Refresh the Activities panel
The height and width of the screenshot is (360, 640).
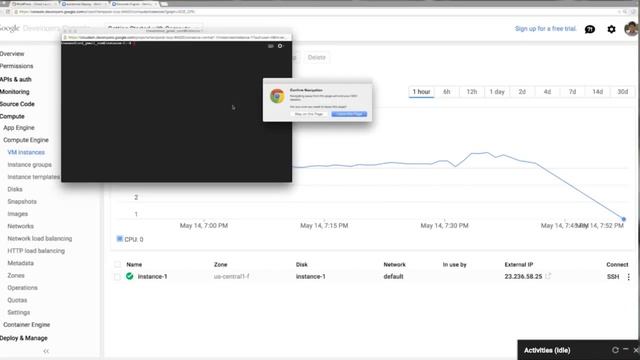pos(615,350)
